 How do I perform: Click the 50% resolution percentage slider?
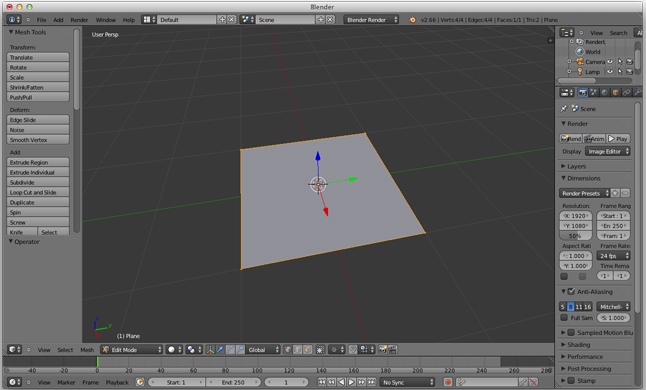(x=576, y=236)
